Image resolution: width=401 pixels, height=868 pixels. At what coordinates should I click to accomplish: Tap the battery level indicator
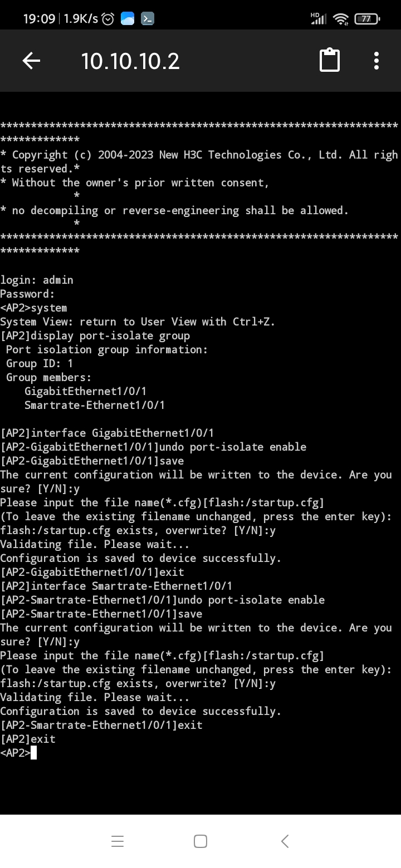pyautogui.click(x=366, y=19)
